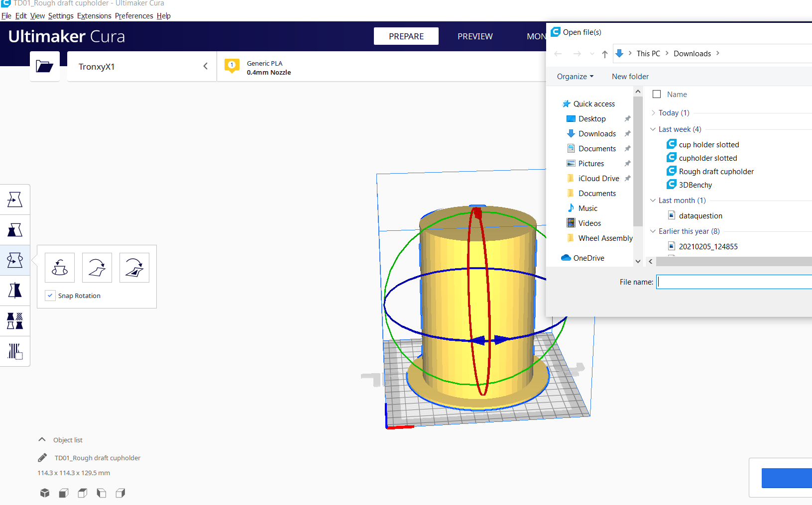Collapse Earlier this year (8) group
The height and width of the screenshot is (505, 812).
pos(653,231)
